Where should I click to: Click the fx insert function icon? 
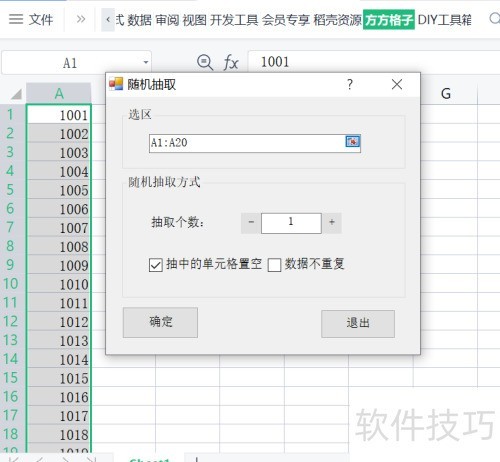pos(231,63)
